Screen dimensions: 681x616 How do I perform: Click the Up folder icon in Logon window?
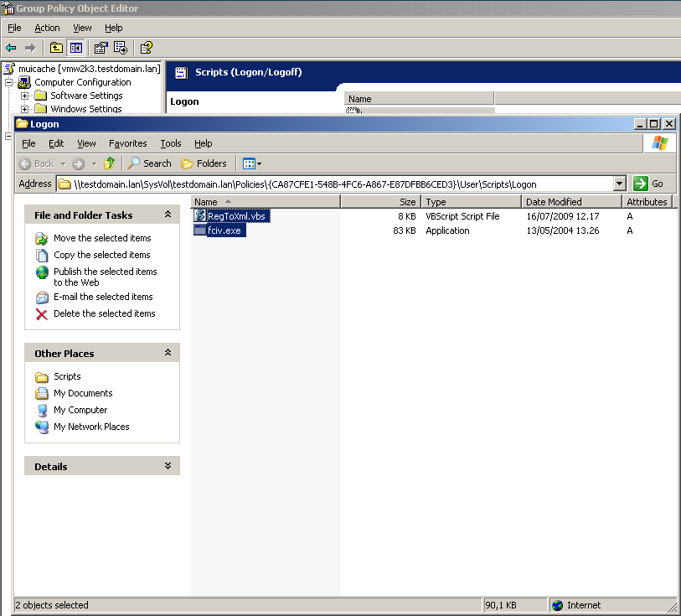(110, 163)
